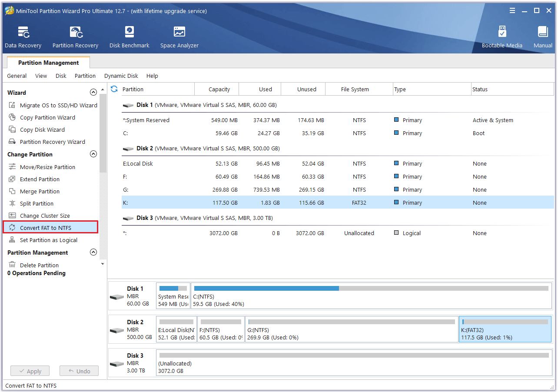
Task: Collapse the Partition Management sidebar section
Action: tap(93, 252)
